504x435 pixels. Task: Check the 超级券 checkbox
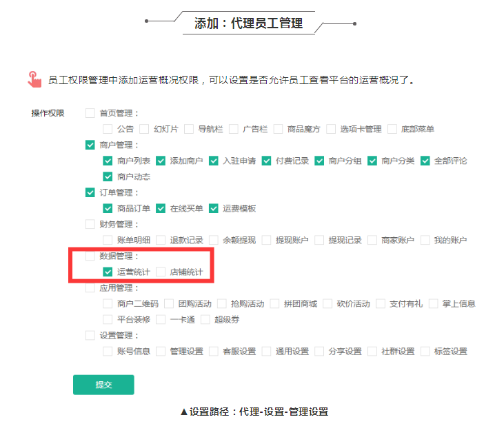(205, 319)
